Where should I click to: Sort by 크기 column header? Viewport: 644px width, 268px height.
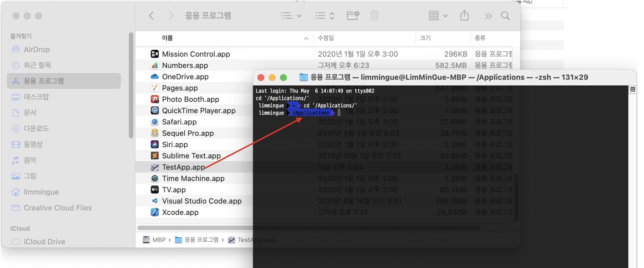[425, 38]
